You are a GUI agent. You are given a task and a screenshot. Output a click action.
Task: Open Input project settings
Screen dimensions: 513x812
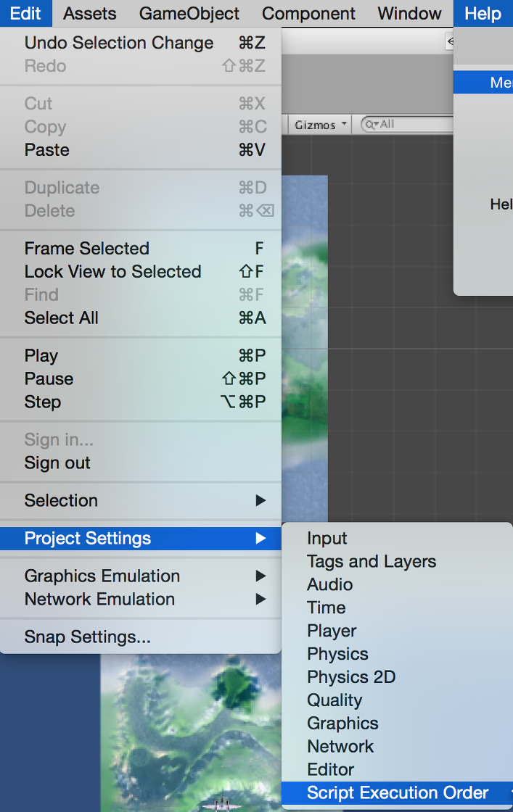pyautogui.click(x=327, y=539)
